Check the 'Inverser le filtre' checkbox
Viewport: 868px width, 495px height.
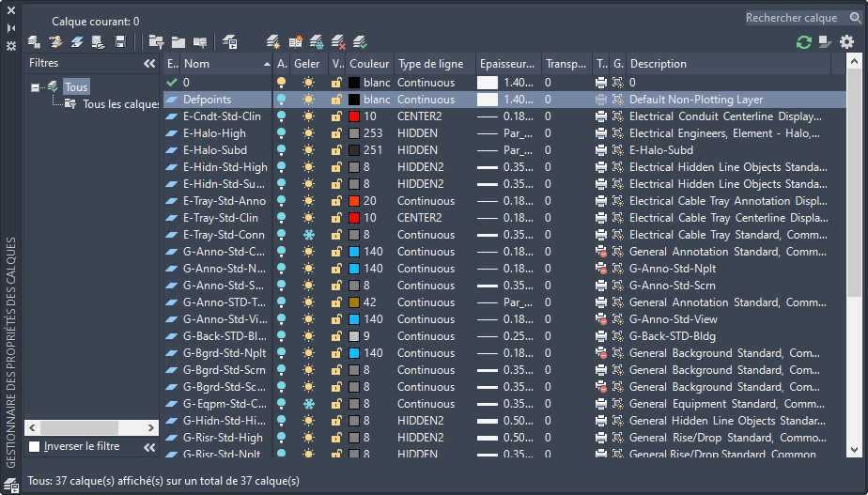coord(35,446)
